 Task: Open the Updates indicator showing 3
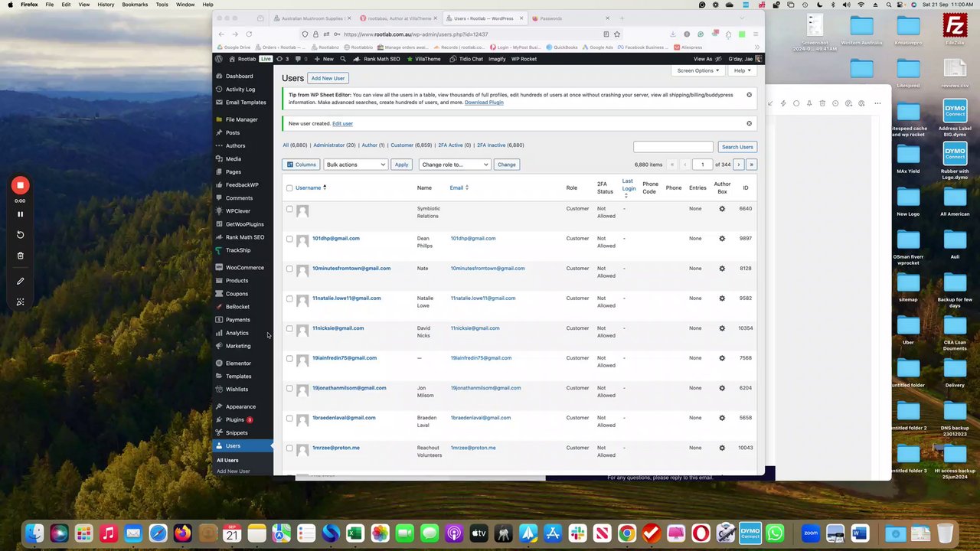point(283,59)
